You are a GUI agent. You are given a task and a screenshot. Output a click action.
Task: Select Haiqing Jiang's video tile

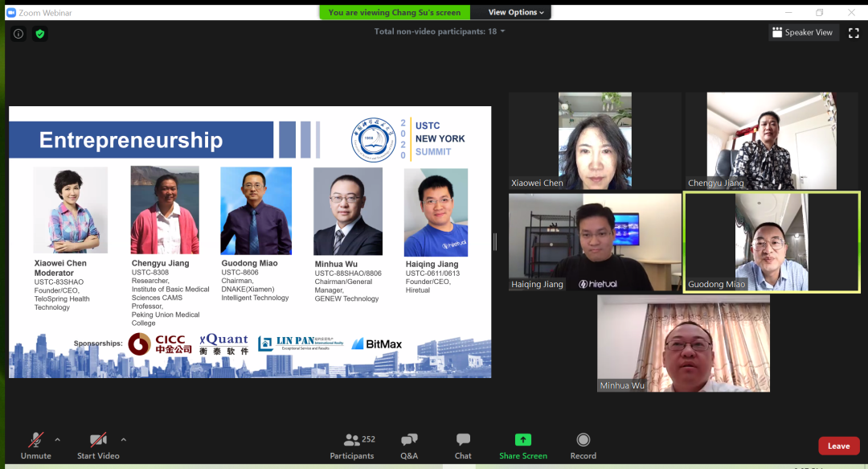pyautogui.click(x=595, y=242)
